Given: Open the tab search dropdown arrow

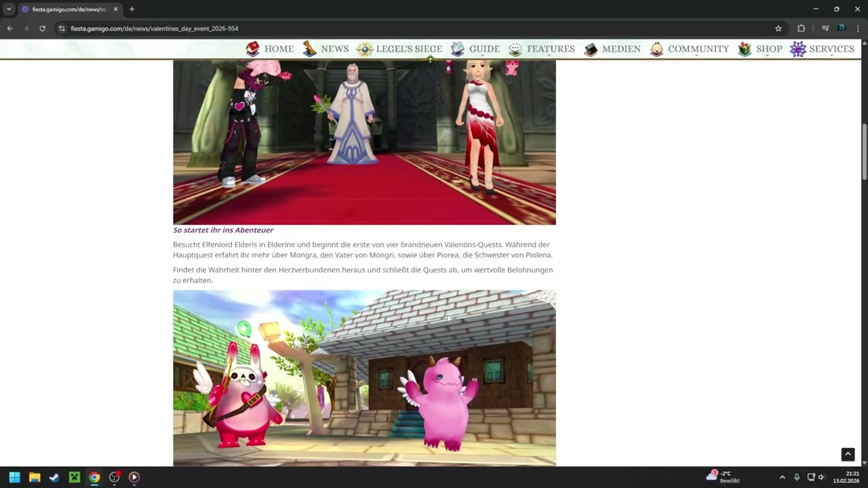Looking at the screenshot, I should (x=9, y=9).
